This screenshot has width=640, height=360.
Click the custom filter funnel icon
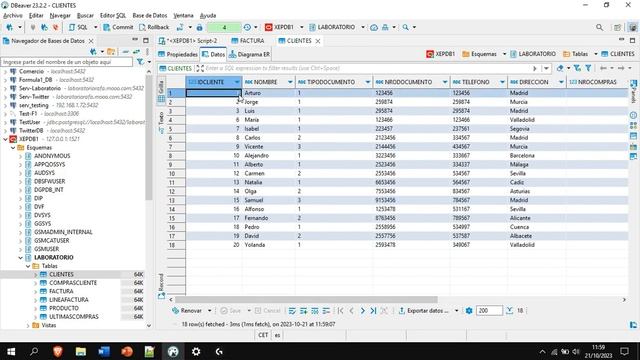588,68
